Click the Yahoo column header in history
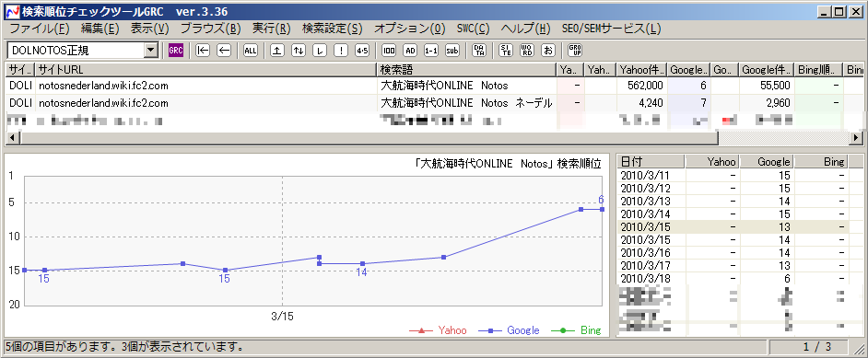868x358 pixels. 712,161
